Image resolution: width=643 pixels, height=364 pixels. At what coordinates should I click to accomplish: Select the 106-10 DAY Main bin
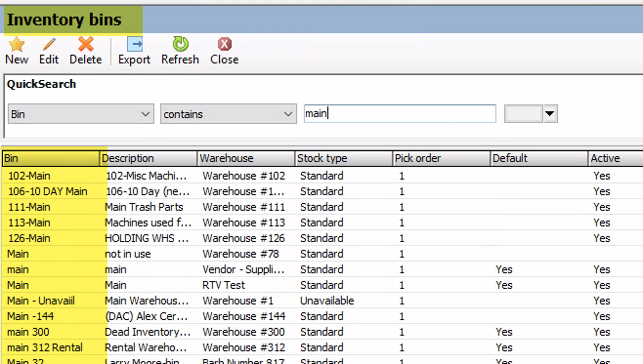(48, 191)
